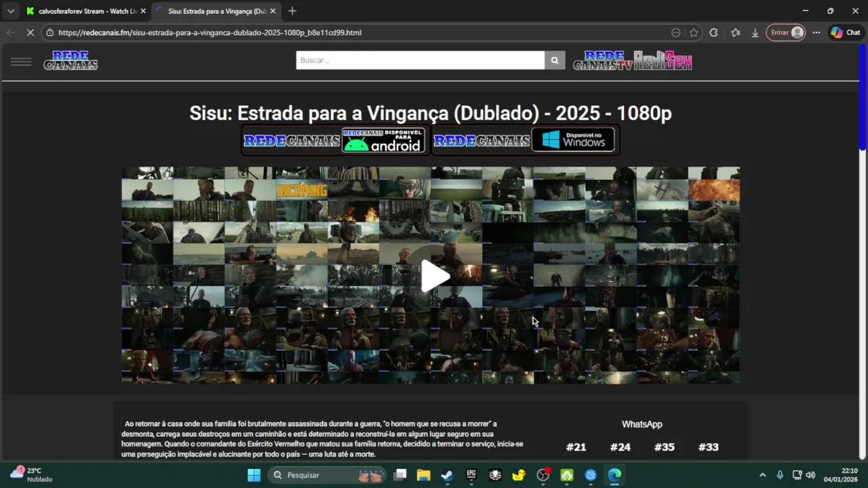Viewport: 868px width, 488px height.
Task: Click the taskbar Pesquisar search box
Action: coord(327,475)
